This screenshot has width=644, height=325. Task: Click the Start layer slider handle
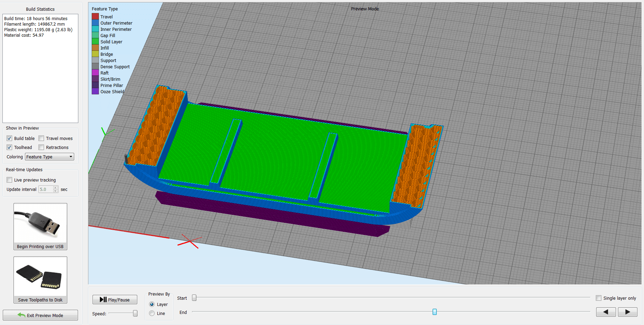(x=194, y=298)
